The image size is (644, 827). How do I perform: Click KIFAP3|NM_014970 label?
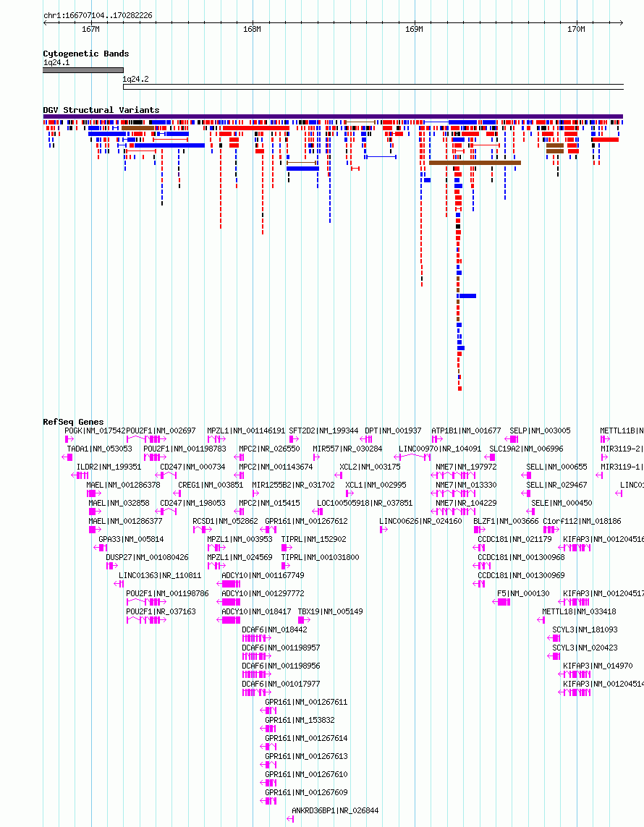click(x=598, y=666)
